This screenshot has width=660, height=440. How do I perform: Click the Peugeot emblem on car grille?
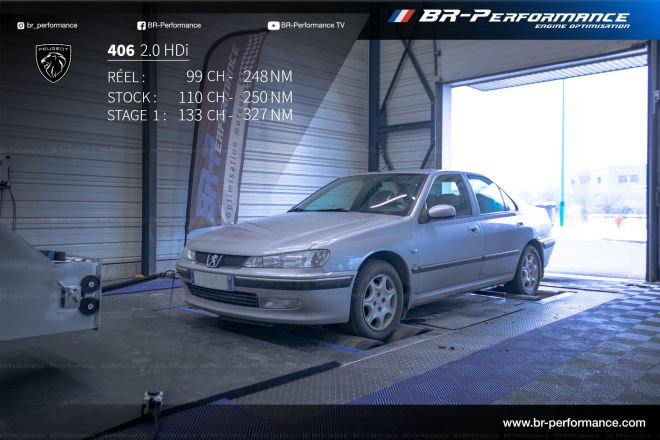[x=213, y=260]
